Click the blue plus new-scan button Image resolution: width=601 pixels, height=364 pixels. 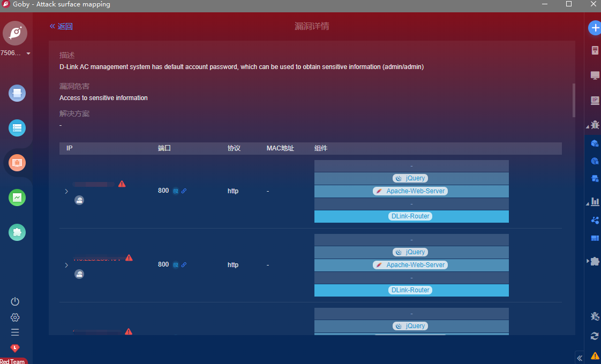pyautogui.click(x=595, y=28)
